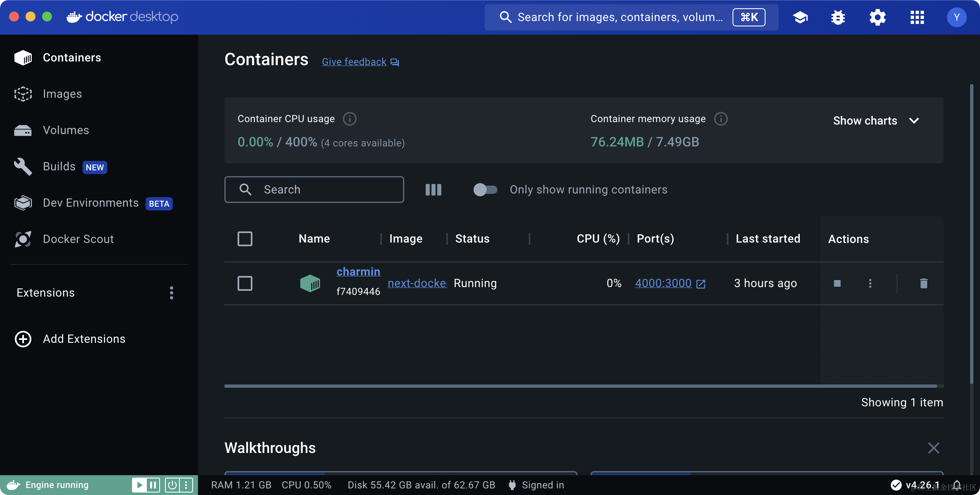Stop the charmin container
The height and width of the screenshot is (495, 980).
[x=837, y=283]
